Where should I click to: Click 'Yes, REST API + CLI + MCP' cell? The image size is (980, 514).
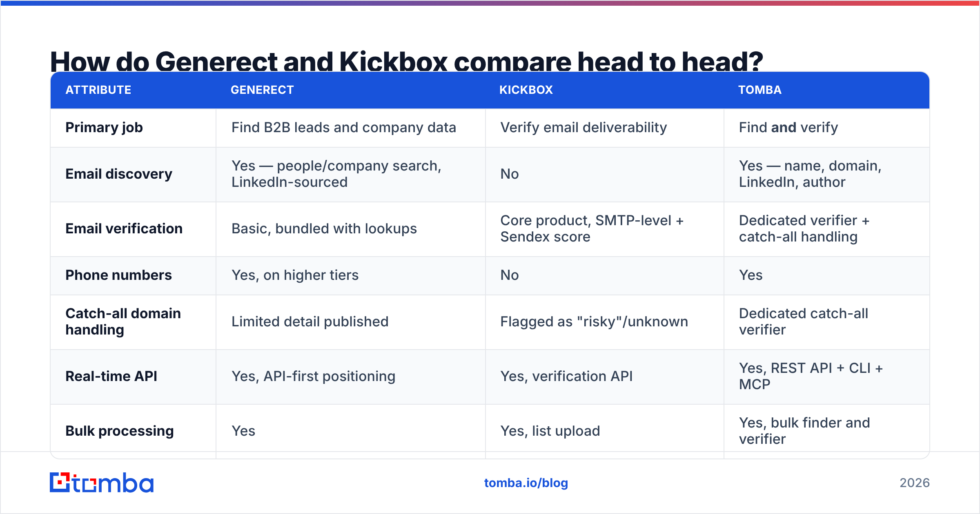811,377
